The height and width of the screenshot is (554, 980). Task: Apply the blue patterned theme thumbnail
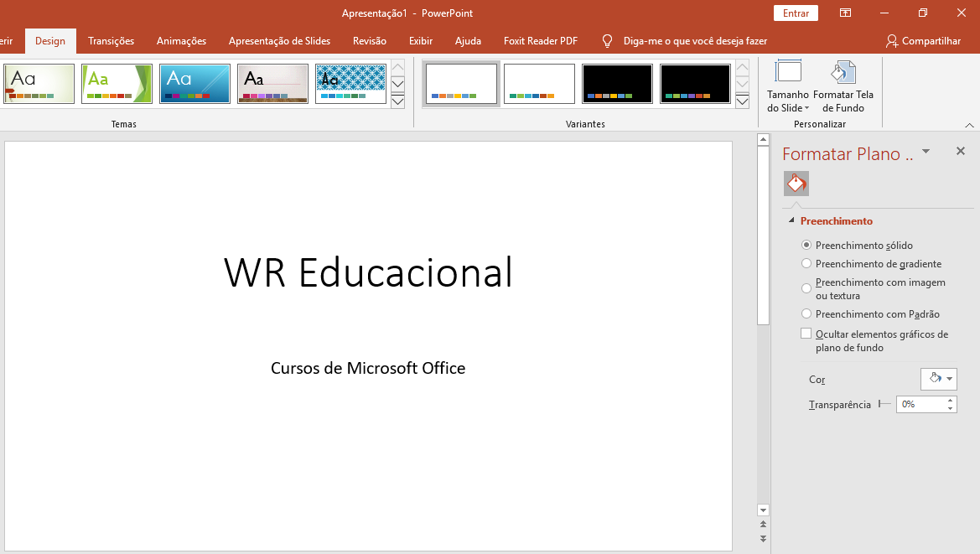point(350,84)
